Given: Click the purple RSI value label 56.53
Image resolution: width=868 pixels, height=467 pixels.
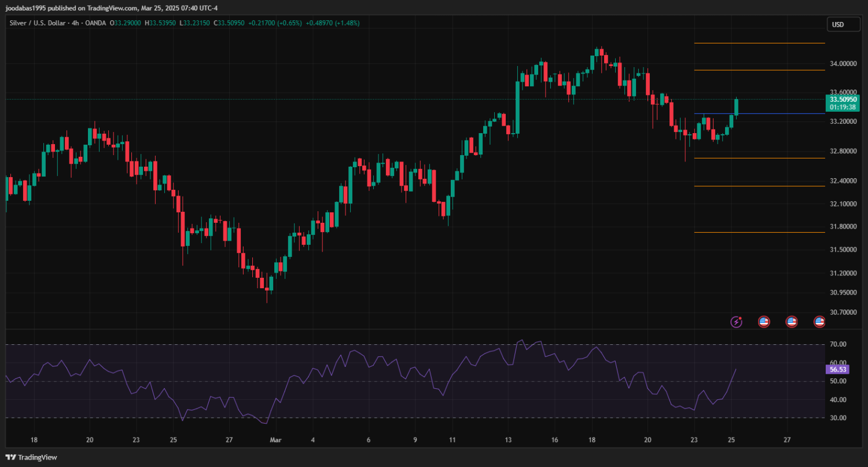Looking at the screenshot, I should pos(838,369).
